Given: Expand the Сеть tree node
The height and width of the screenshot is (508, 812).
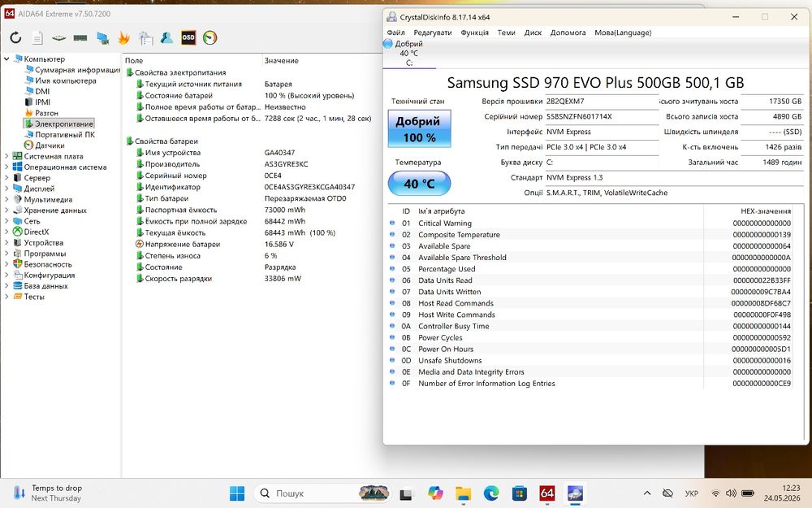Looking at the screenshot, I should coord(6,221).
